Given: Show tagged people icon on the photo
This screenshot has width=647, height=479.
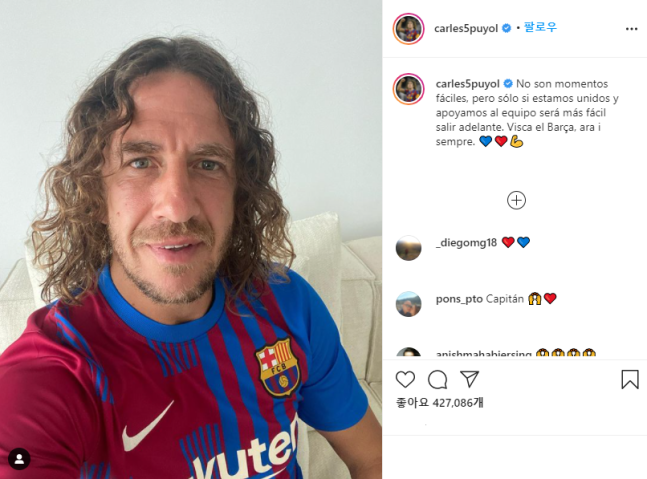Looking at the screenshot, I should click(19, 459).
